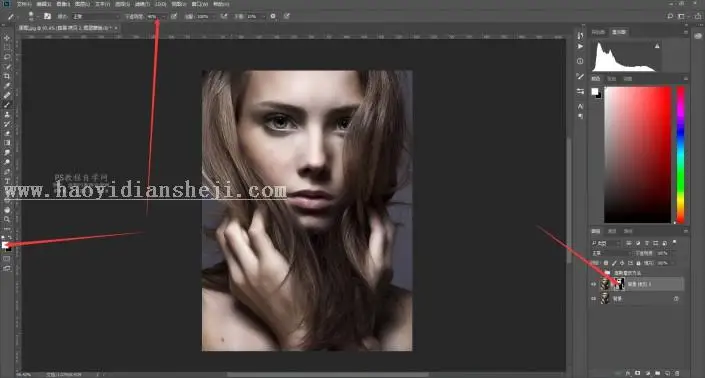The height and width of the screenshot is (378, 705).
Task: Select the Lasso tool
Action: [7, 57]
